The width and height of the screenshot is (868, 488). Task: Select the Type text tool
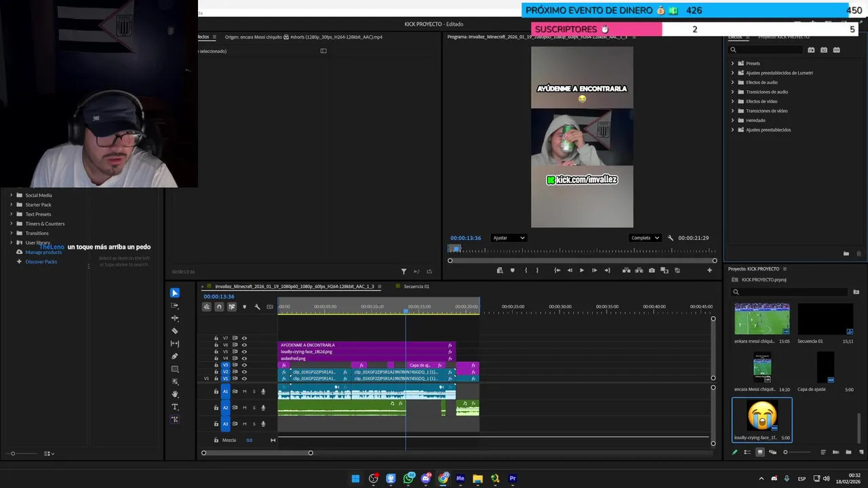[x=175, y=407]
